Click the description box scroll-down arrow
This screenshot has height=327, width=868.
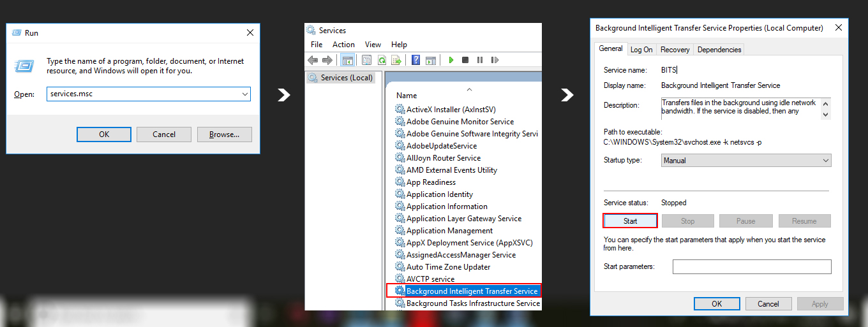pyautogui.click(x=826, y=115)
